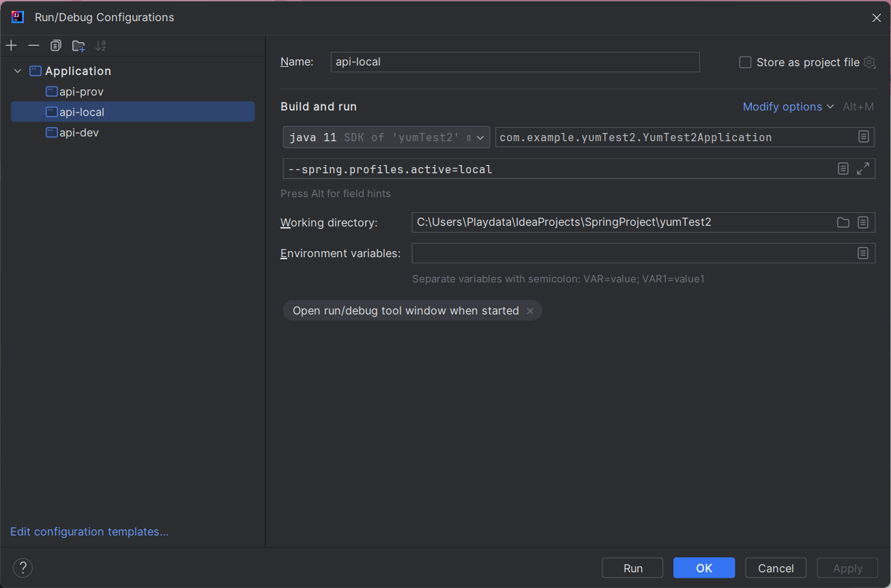Click 'Run/Debug Configurations' title text
This screenshot has height=588, width=891.
coord(104,18)
